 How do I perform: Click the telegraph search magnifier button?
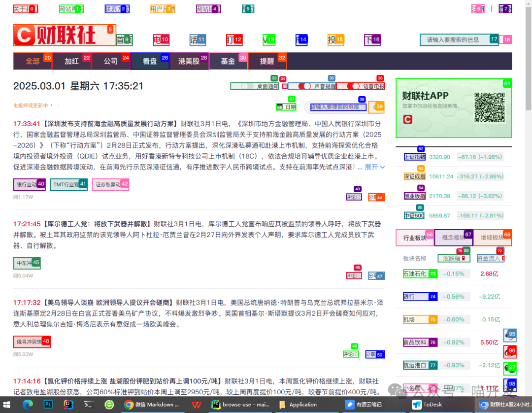[377, 107]
